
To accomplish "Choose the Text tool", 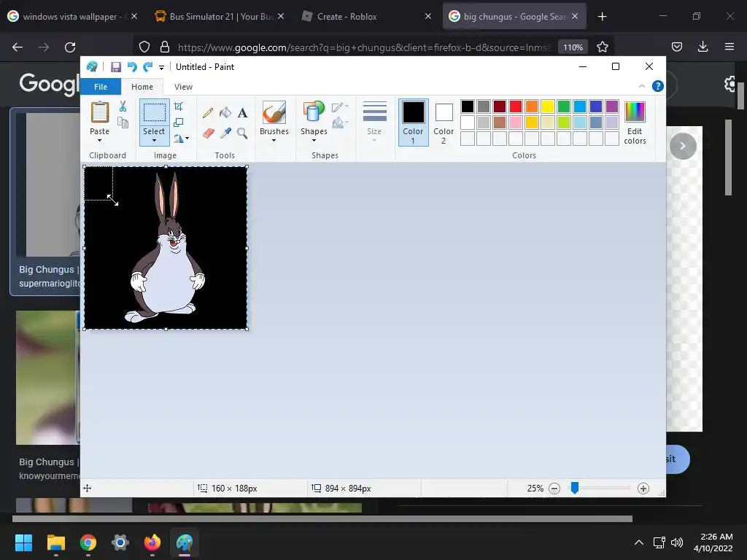I will point(242,113).
